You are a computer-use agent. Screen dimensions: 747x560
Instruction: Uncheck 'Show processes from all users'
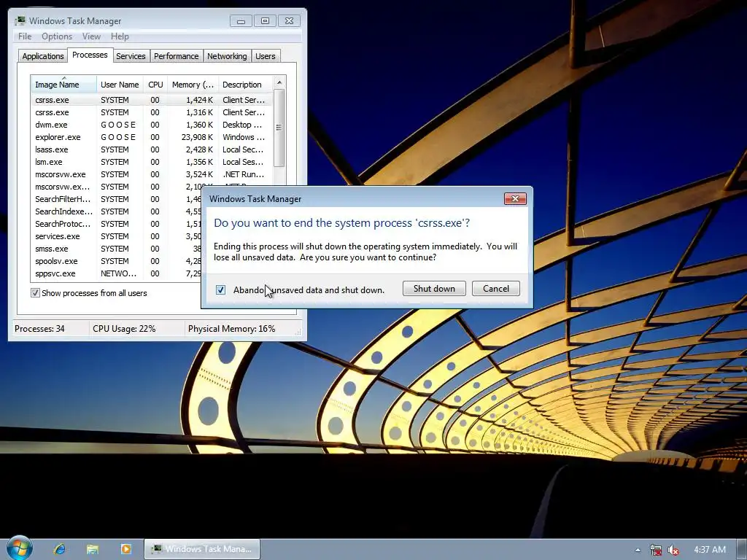pos(35,293)
